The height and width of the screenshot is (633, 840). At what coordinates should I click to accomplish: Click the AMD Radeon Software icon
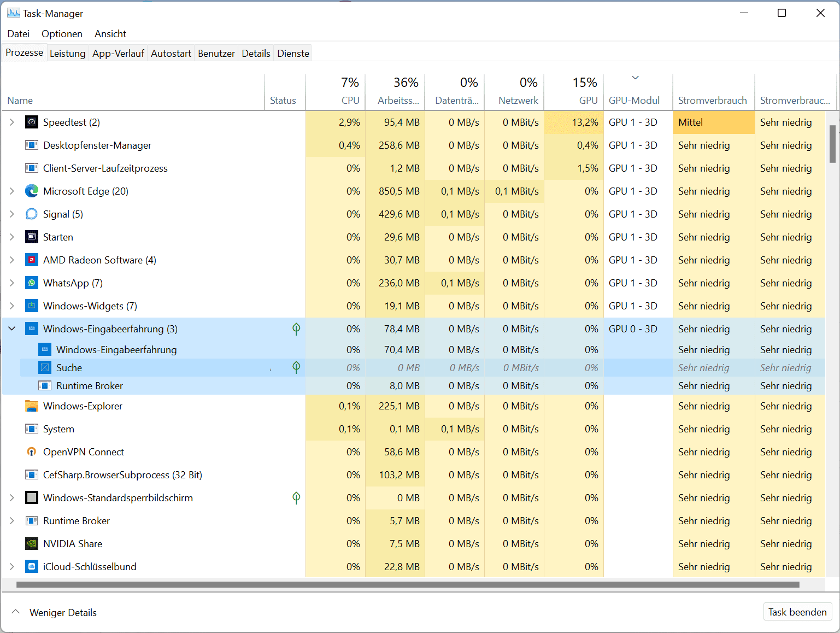(32, 260)
